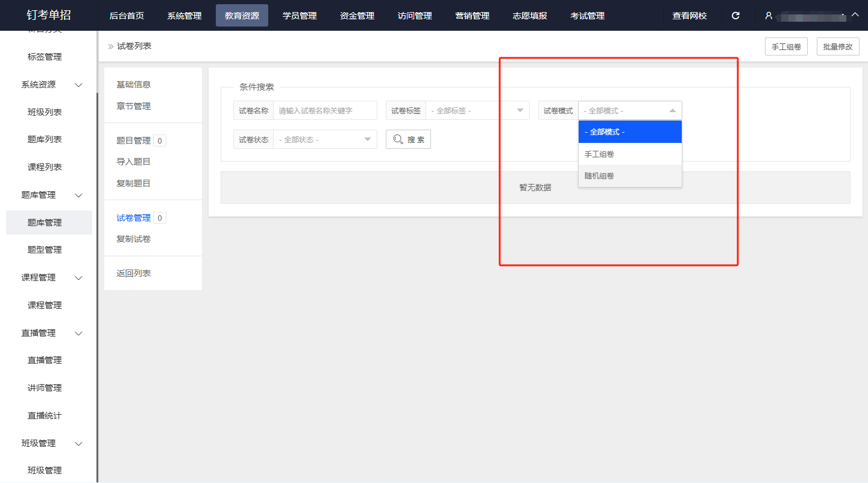
Task: Click the magnifier search button
Action: pos(408,139)
